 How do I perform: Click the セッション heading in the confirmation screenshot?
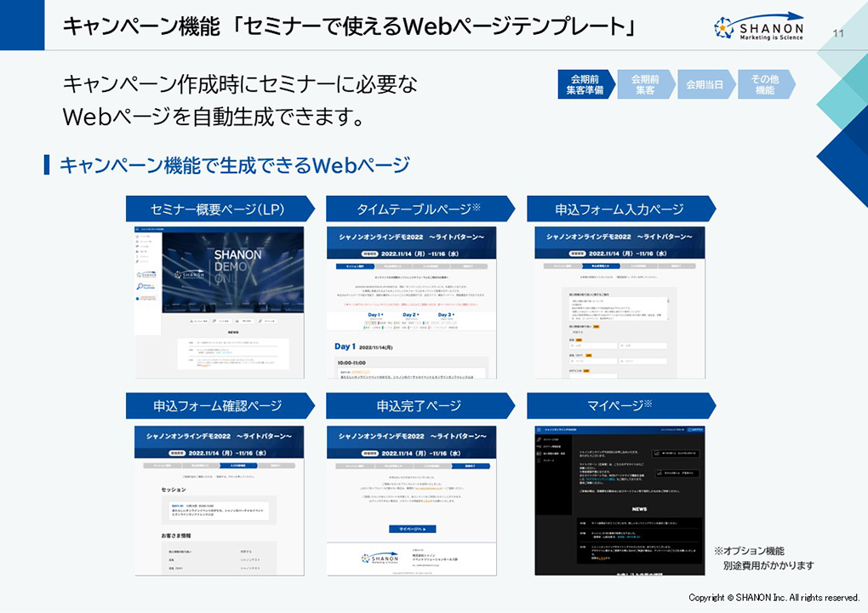pos(174,490)
